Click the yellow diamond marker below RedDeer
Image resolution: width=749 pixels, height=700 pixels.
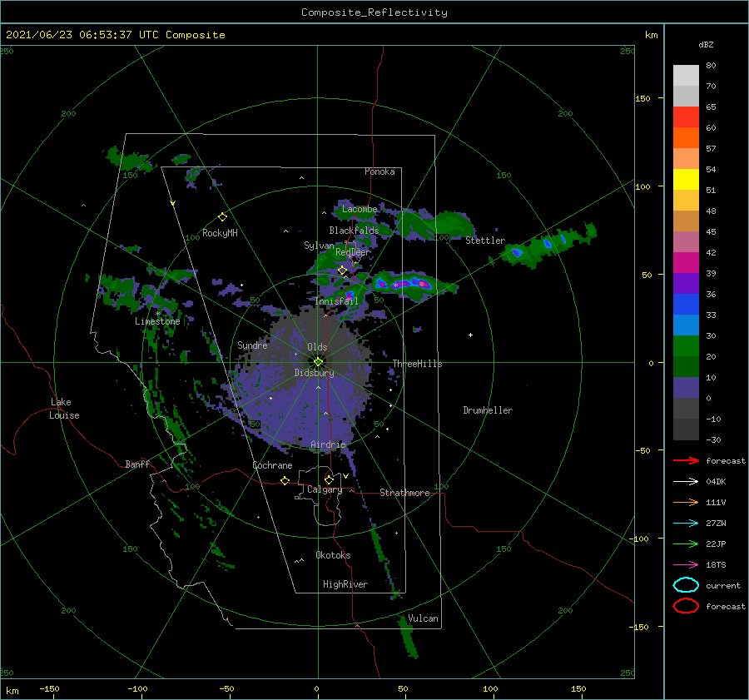[342, 271]
